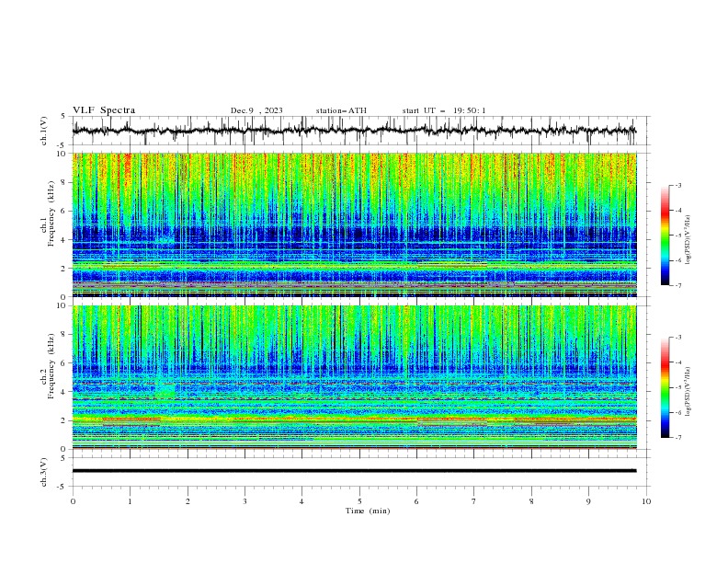Image resolution: width=728 pixels, height=563 pixels.
Task: Click the "ch.1(V)" axis label
Action: (x=44, y=131)
